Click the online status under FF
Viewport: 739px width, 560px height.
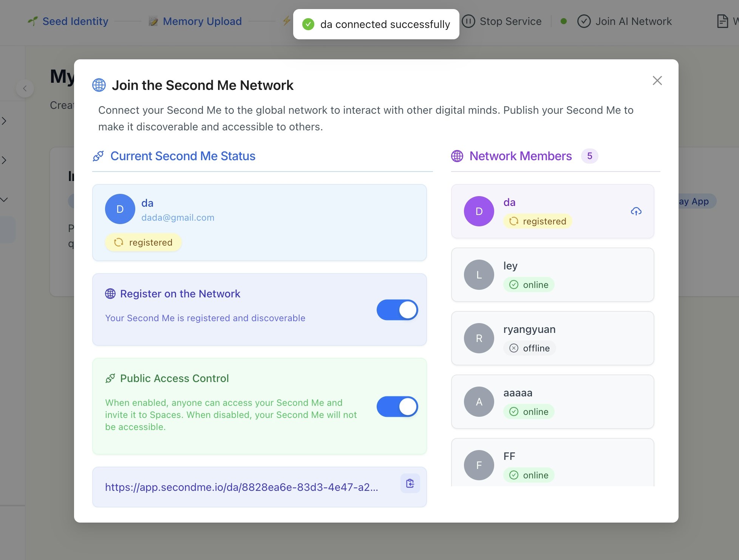pyautogui.click(x=529, y=475)
